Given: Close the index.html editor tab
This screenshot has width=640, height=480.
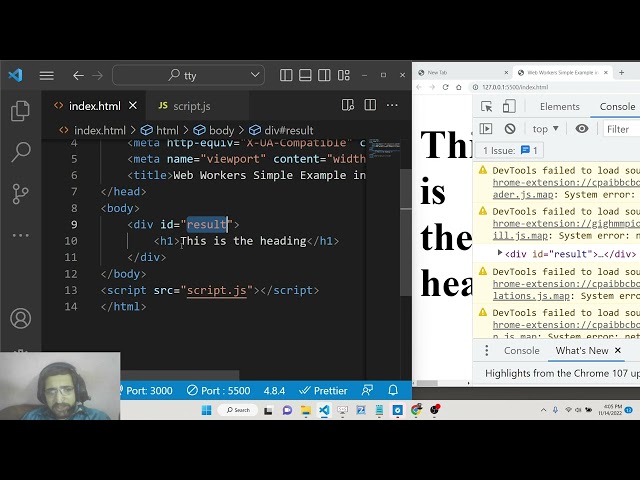Looking at the screenshot, I should (133, 106).
